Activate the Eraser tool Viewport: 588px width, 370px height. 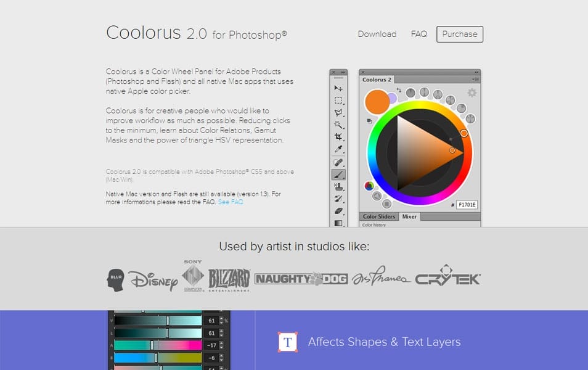pyautogui.click(x=338, y=211)
